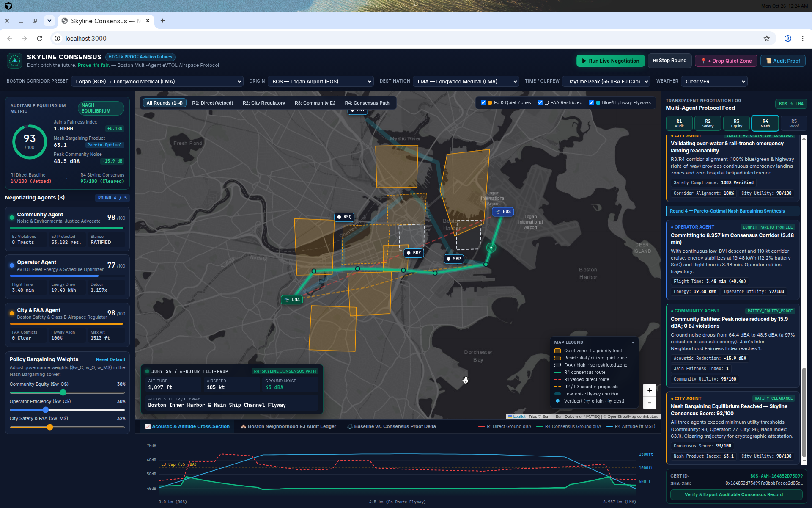812x508 pixels.
Task: Switch to R1 Audit negotiation tab
Action: point(679,123)
